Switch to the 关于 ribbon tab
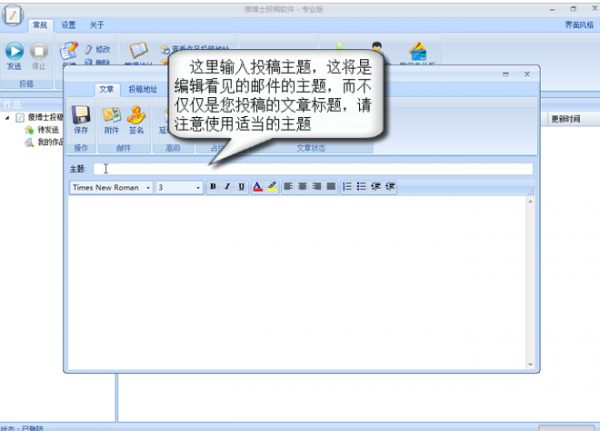This screenshot has height=431, width=600. pos(97,25)
